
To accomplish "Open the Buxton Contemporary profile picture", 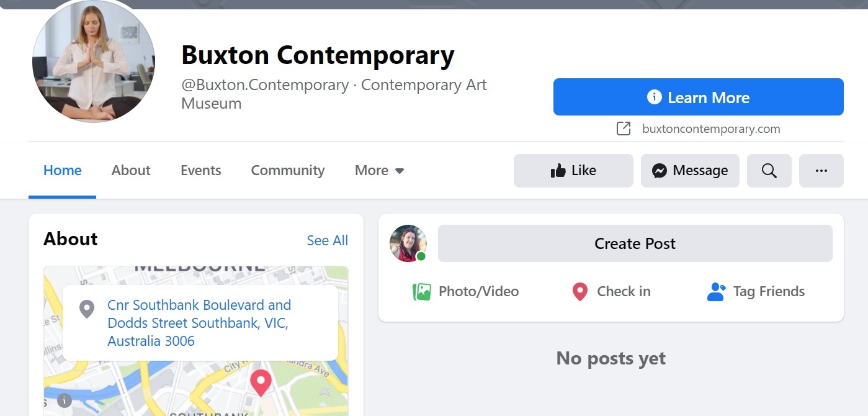I will [x=94, y=61].
